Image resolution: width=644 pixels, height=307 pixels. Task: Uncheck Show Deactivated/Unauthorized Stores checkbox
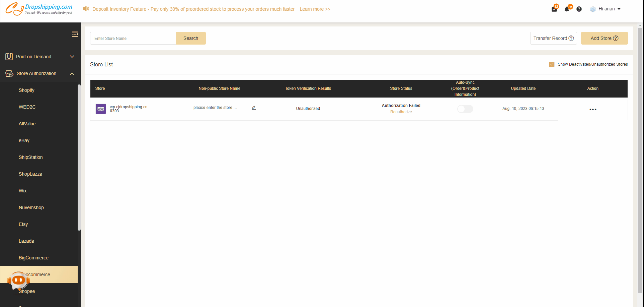pyautogui.click(x=552, y=64)
